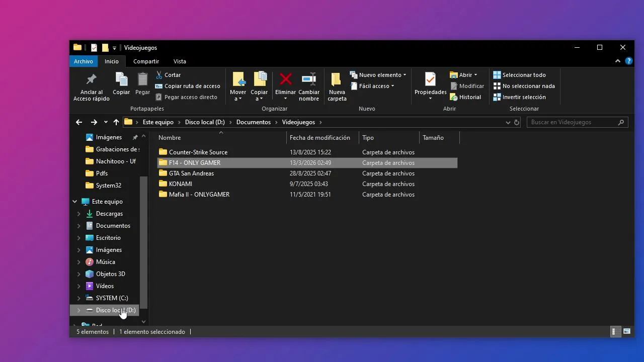Open the Mover a menu
This screenshot has height=362, width=644.
(238, 86)
